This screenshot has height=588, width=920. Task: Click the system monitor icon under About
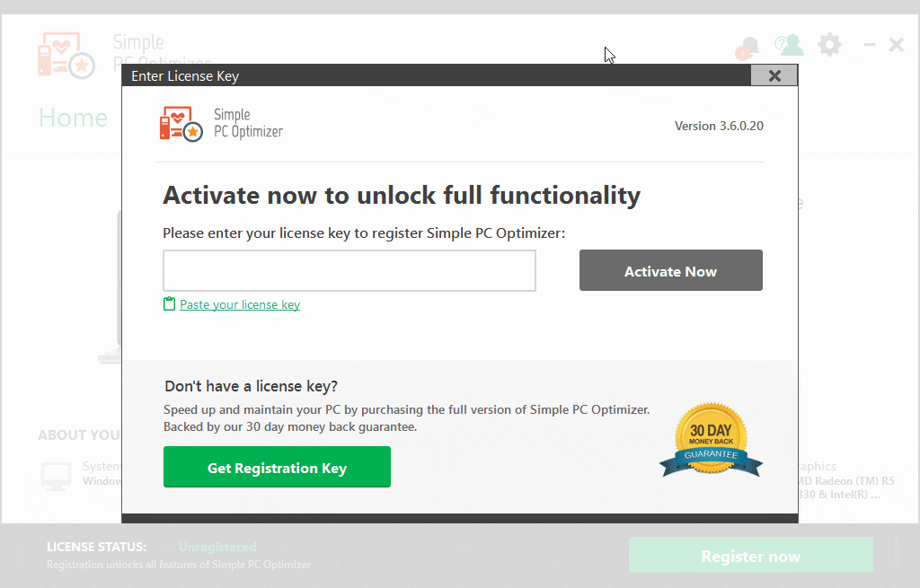click(57, 476)
